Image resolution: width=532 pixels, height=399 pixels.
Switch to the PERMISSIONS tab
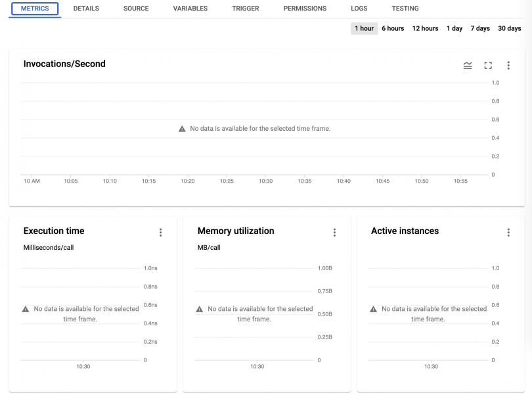coord(305,9)
